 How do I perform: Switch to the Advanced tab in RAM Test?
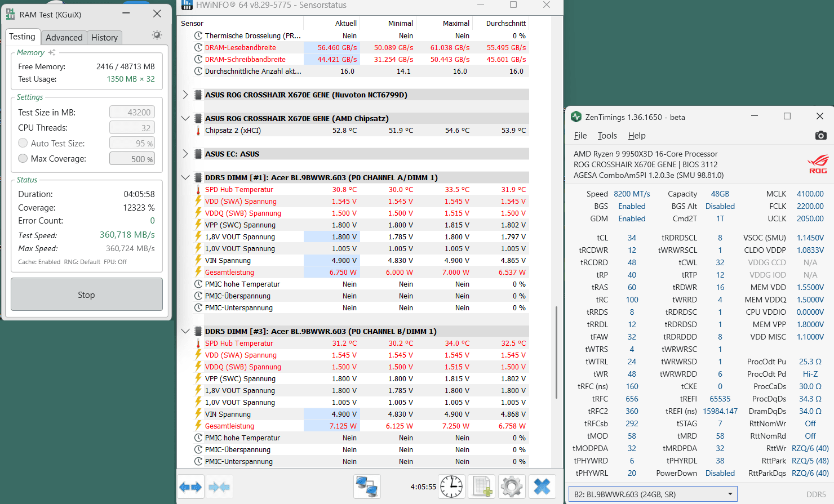click(64, 38)
